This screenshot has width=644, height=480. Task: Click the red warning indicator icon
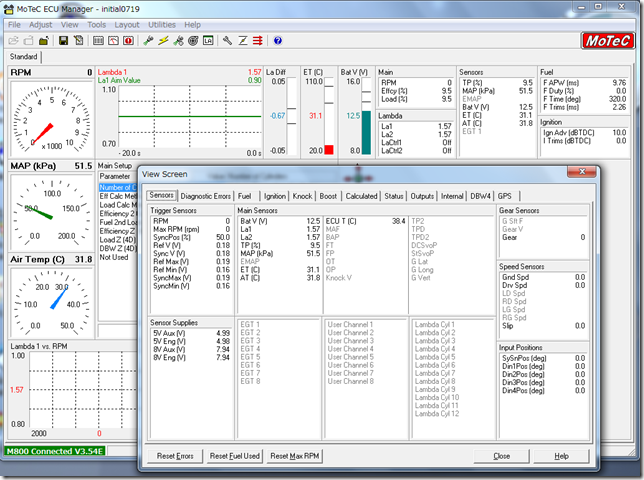coord(129,41)
